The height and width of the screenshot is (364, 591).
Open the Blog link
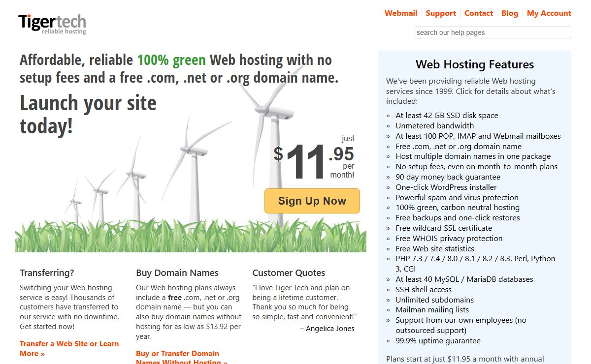(510, 13)
